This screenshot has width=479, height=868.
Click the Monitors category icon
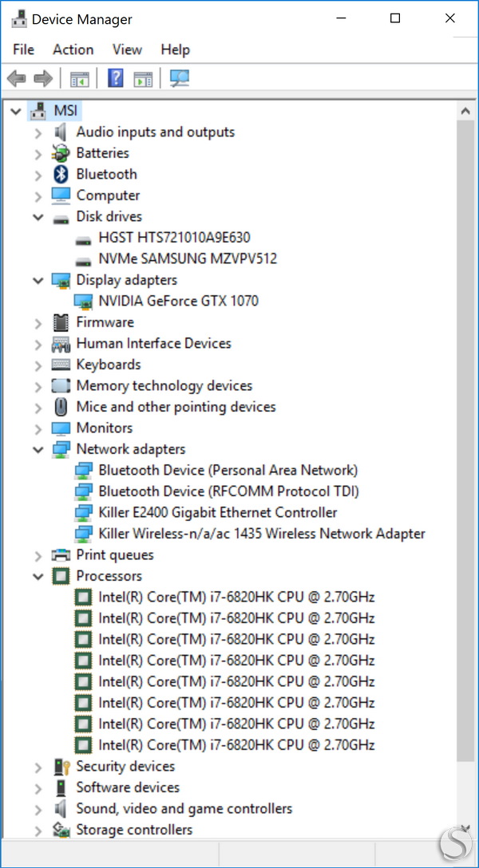click(x=61, y=428)
